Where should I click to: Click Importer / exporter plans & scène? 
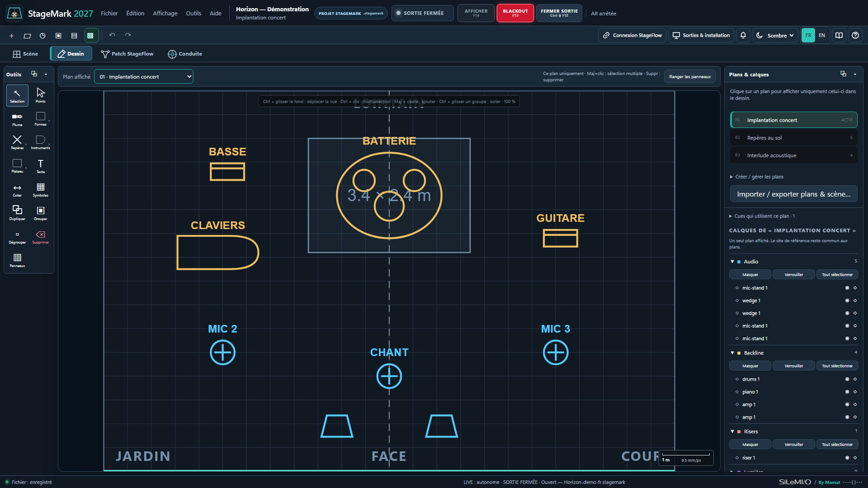pos(793,194)
